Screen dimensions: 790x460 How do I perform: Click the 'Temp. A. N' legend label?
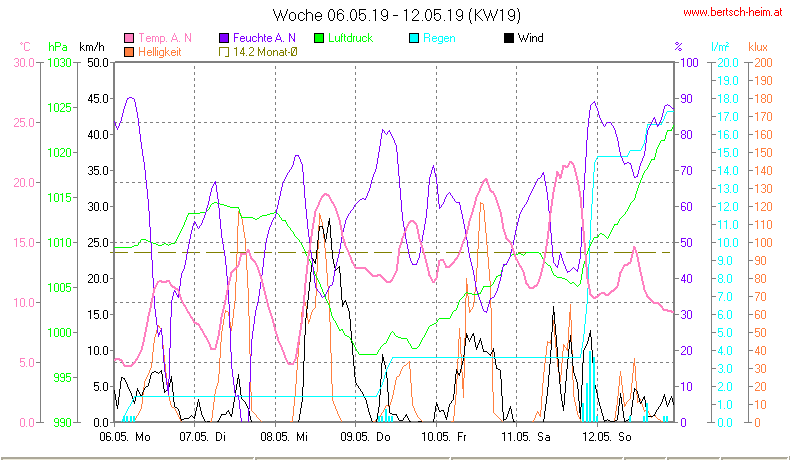click(165, 38)
